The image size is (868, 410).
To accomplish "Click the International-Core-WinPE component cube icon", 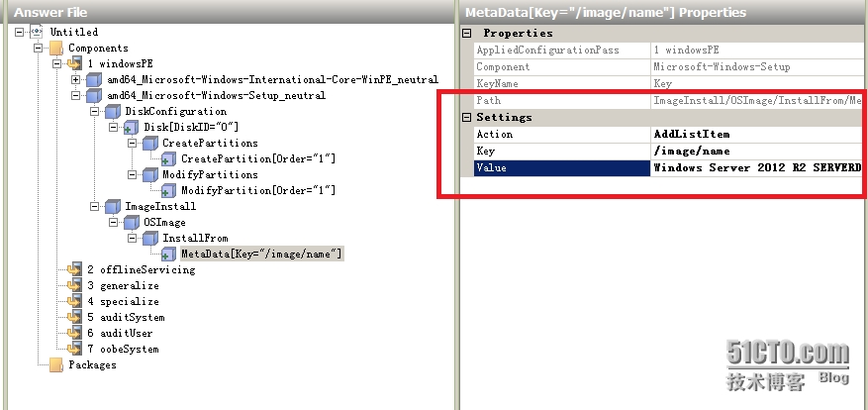I will click(94, 80).
